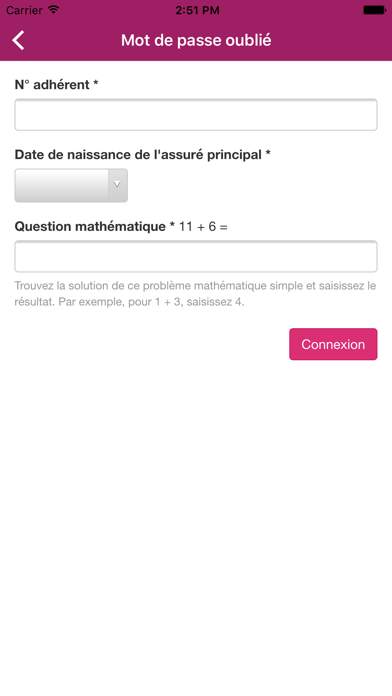Tap the asterisk beside N° adhérent

tap(95, 83)
